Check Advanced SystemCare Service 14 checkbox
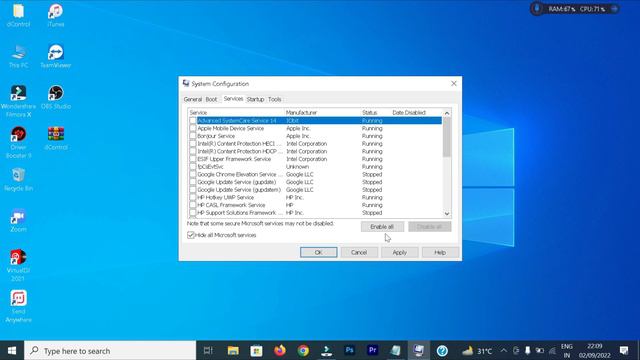640x360 pixels. [193, 121]
